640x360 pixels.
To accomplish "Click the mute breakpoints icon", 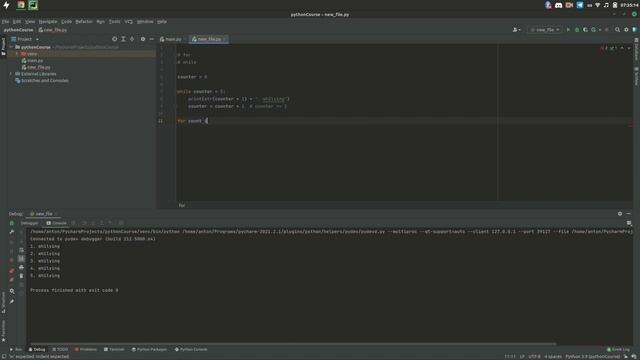I will point(11,280).
